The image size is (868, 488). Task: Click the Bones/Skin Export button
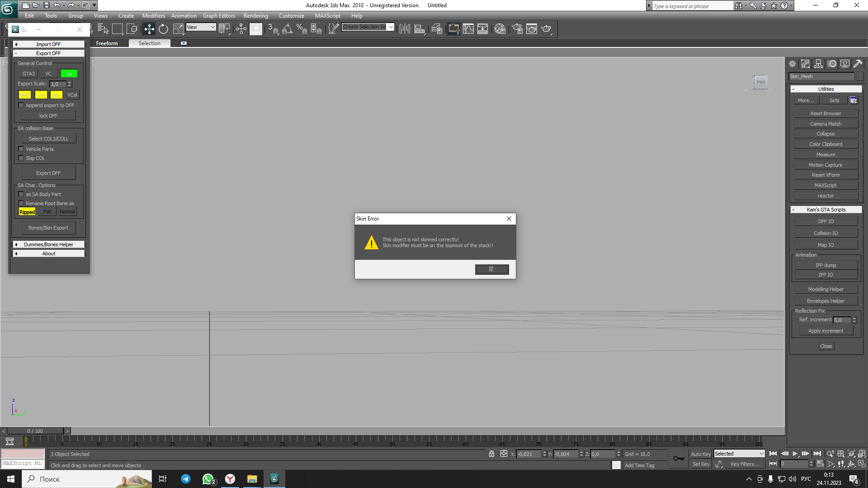click(x=48, y=228)
